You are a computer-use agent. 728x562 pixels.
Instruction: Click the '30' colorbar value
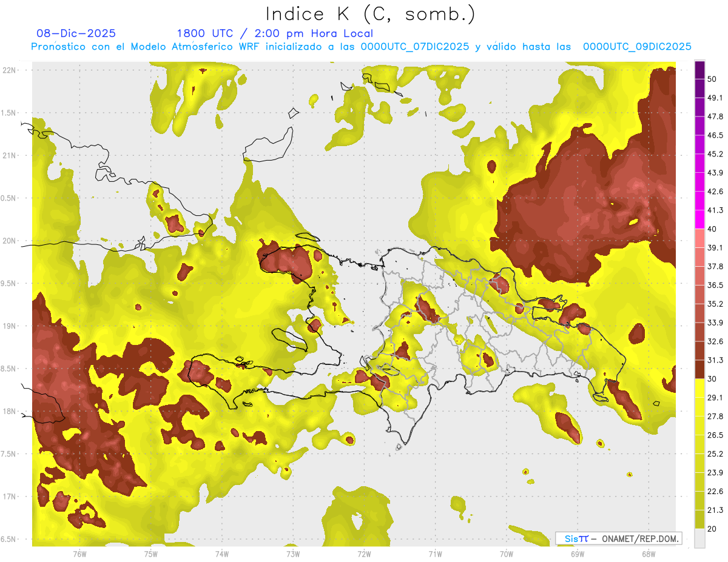pyautogui.click(x=712, y=379)
